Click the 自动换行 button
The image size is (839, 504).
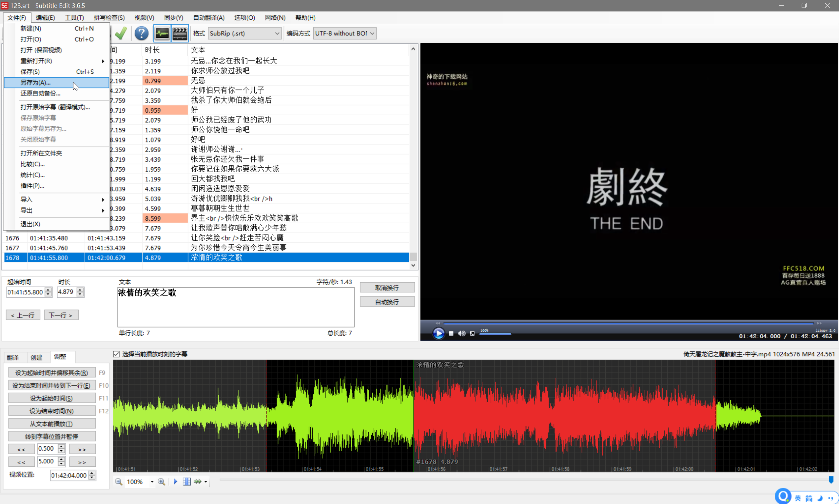[387, 302]
